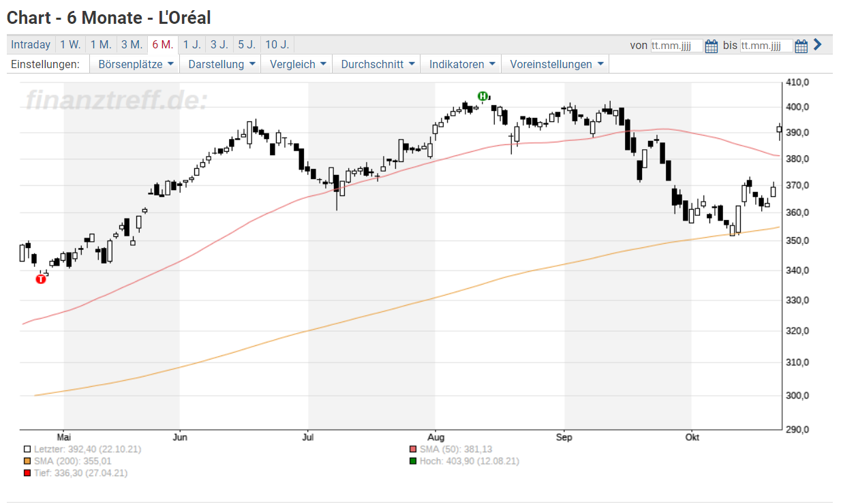
Task: Select the 10 J. time range tab
Action: (x=277, y=45)
